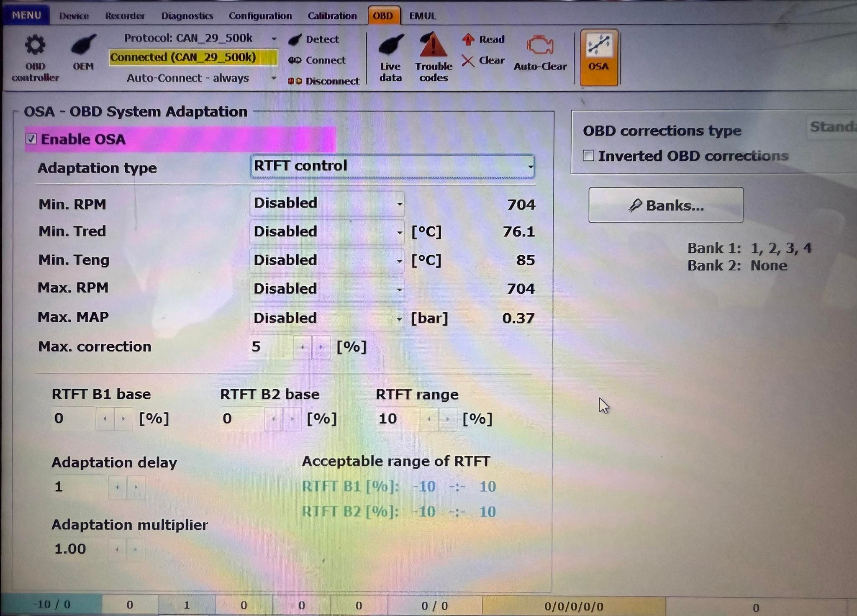Click the Adaptation multiplier 1.00 field
The image size is (857, 616).
point(80,549)
